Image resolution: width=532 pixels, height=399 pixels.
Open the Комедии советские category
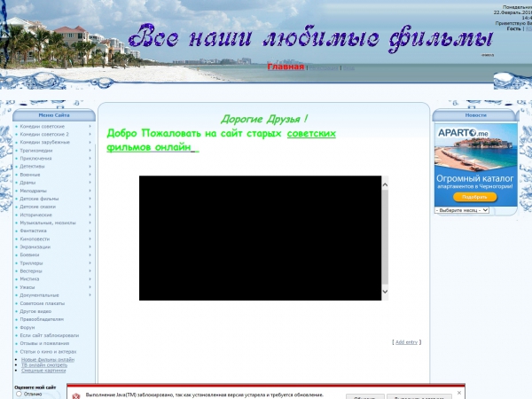[x=42, y=126]
